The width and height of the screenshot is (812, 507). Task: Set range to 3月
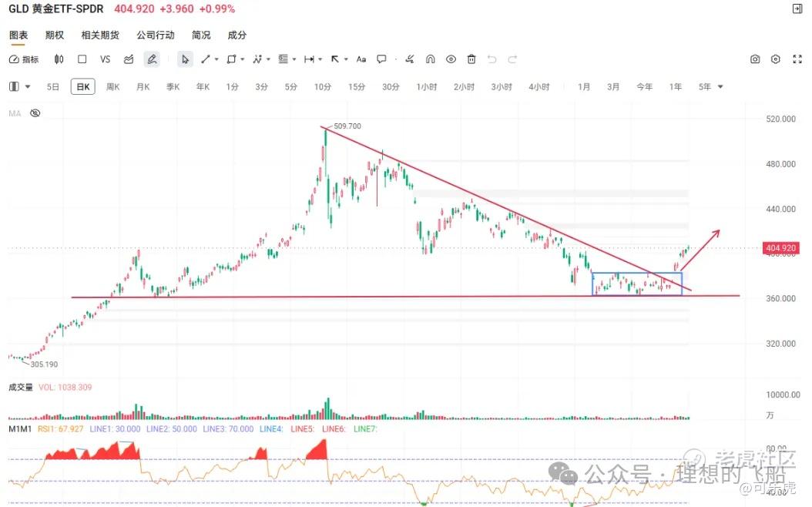[x=613, y=87]
